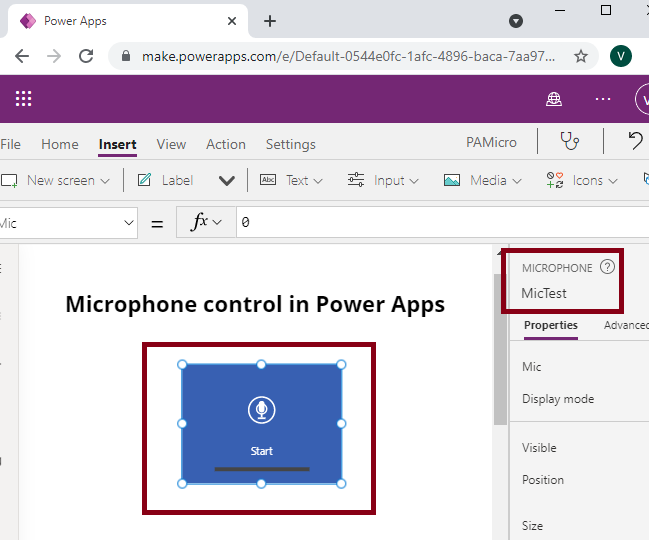Viewport: 649px width, 543px height.
Task: Click the Visible property
Action: coord(539,448)
